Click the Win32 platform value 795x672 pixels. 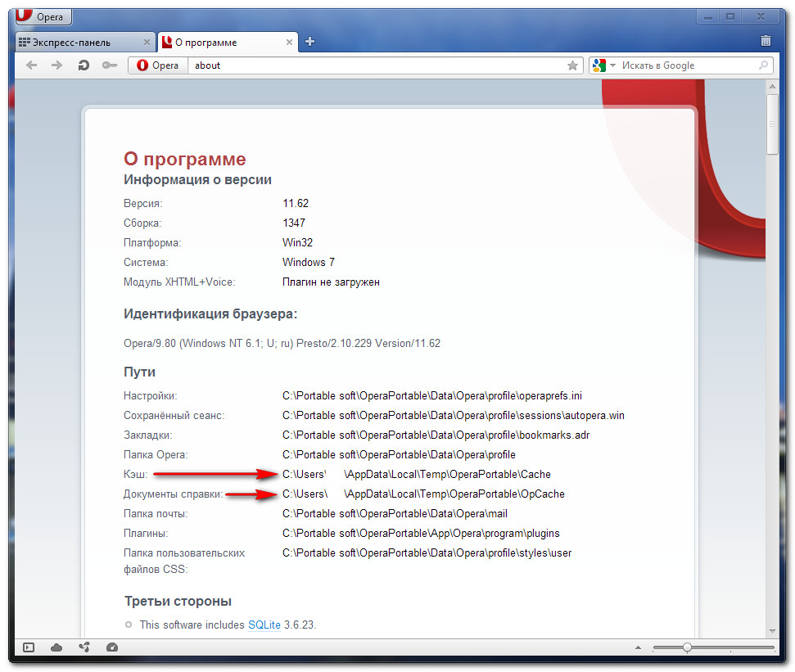click(298, 243)
